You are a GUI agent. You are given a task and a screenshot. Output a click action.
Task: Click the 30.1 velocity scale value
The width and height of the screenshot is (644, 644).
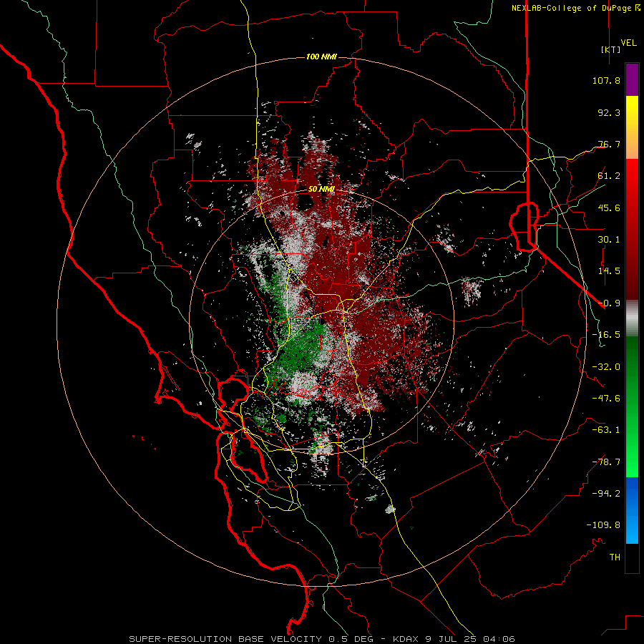point(609,240)
